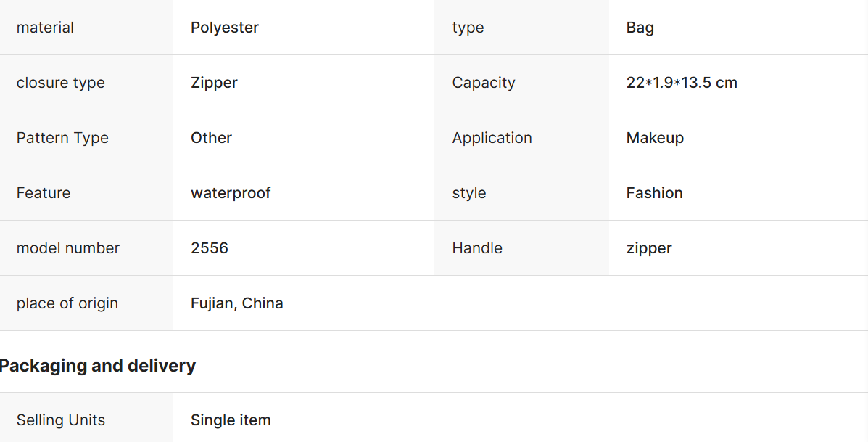The image size is (868, 442).
Task: Click the 'waterproof' feature value
Action: (x=231, y=193)
